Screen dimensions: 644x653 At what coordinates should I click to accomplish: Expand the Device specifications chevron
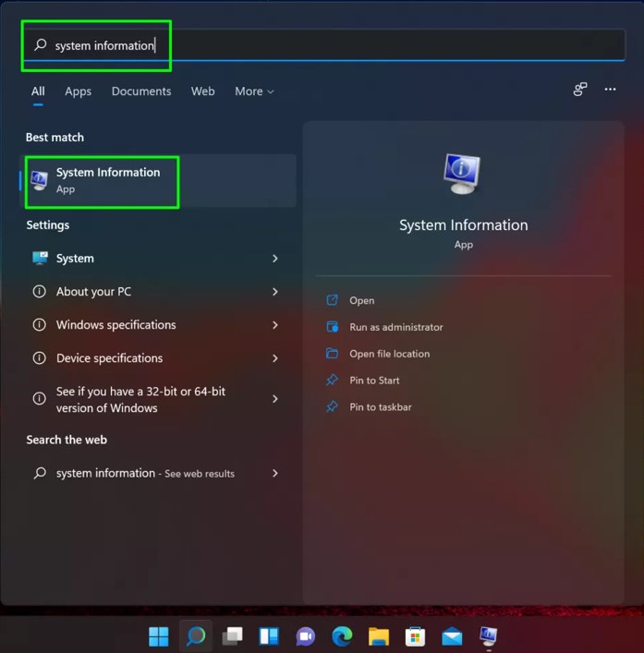coord(275,358)
